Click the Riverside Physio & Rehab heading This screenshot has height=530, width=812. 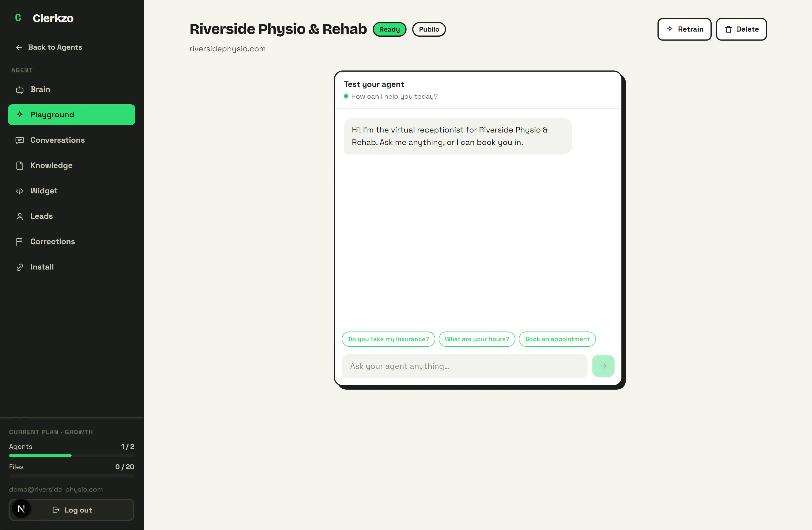[x=278, y=29]
